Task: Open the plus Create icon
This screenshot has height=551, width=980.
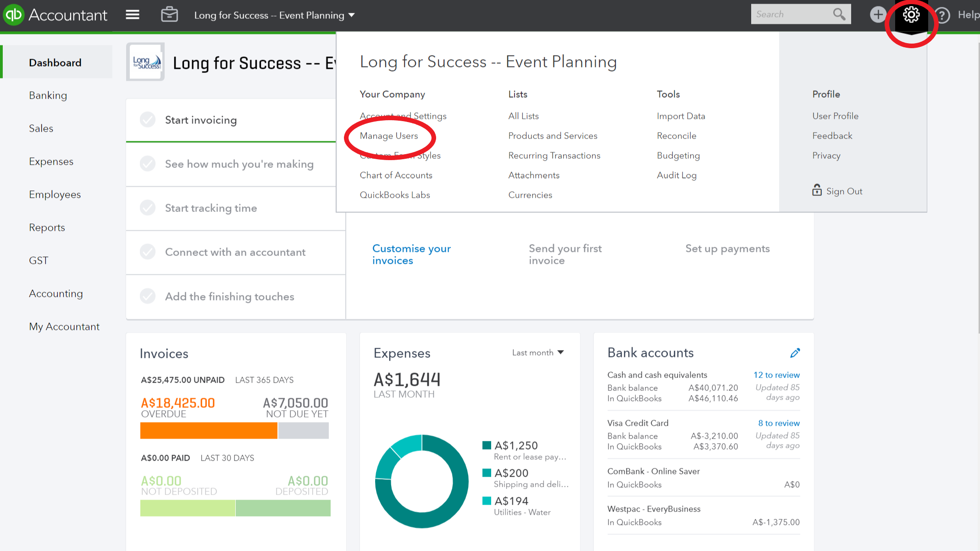Action: [877, 15]
